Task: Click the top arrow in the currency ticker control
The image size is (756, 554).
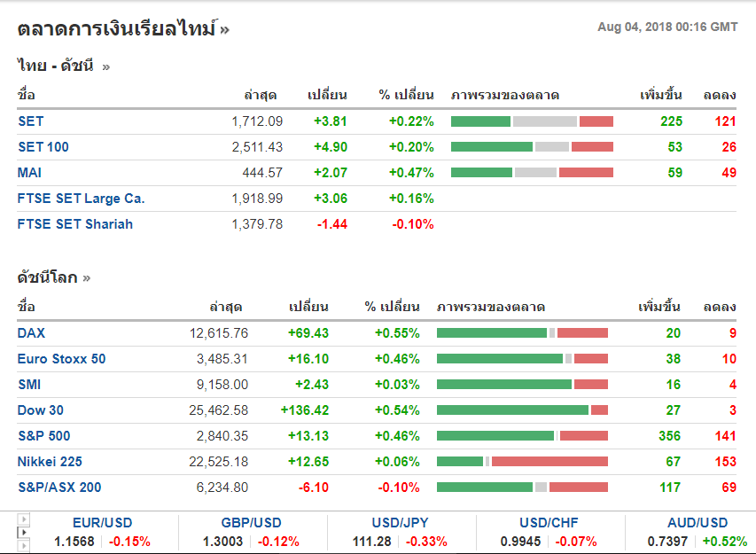Action: pos(24,519)
